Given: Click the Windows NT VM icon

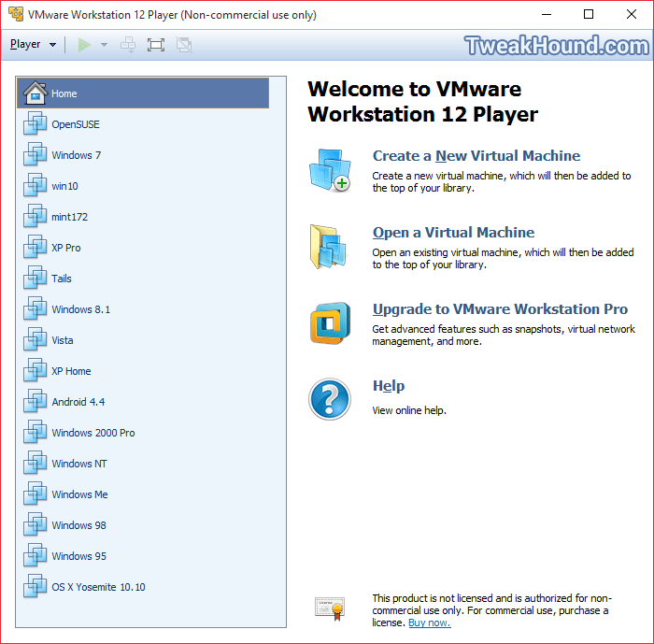Looking at the screenshot, I should click(x=36, y=464).
